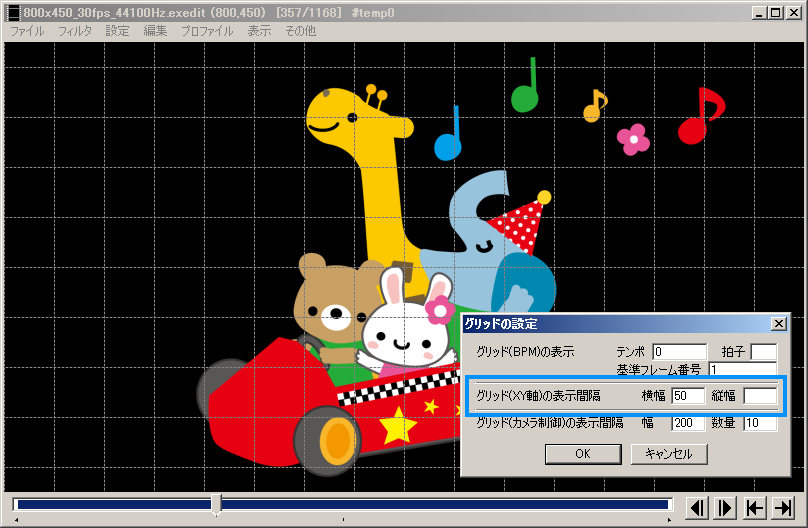Click the グリッドの設定 dialog title bar
Screen dimensions: 808x528
click(616, 323)
